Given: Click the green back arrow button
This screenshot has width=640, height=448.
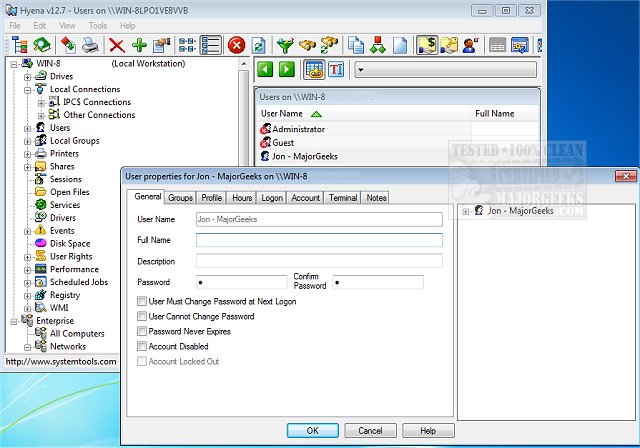Looking at the screenshot, I should pos(265,69).
